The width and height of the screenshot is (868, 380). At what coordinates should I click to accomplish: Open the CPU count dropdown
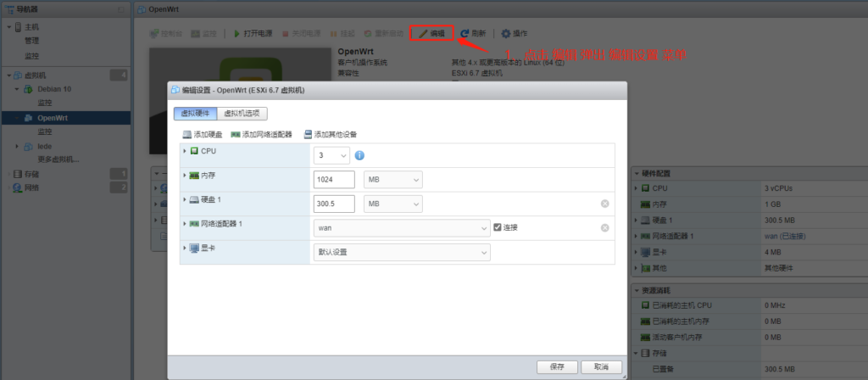click(x=331, y=155)
